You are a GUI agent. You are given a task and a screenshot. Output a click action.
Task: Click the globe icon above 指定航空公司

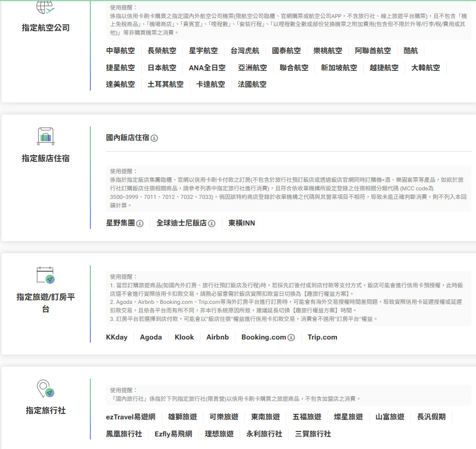pyautogui.click(x=45, y=7)
